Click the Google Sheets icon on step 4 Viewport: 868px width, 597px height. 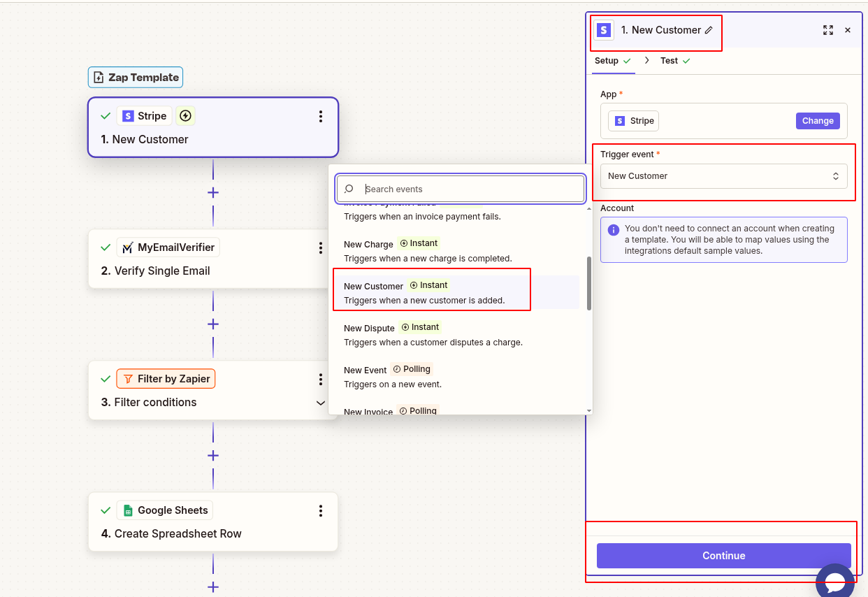coord(126,510)
